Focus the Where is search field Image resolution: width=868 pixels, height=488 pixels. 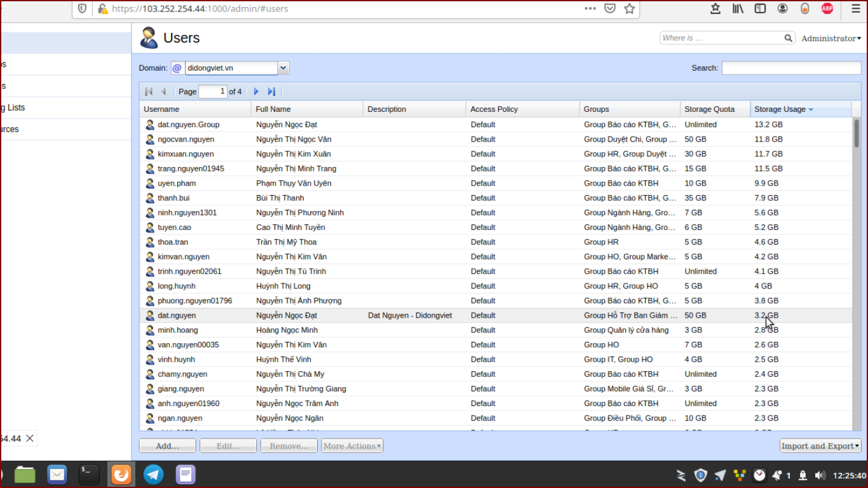point(721,38)
